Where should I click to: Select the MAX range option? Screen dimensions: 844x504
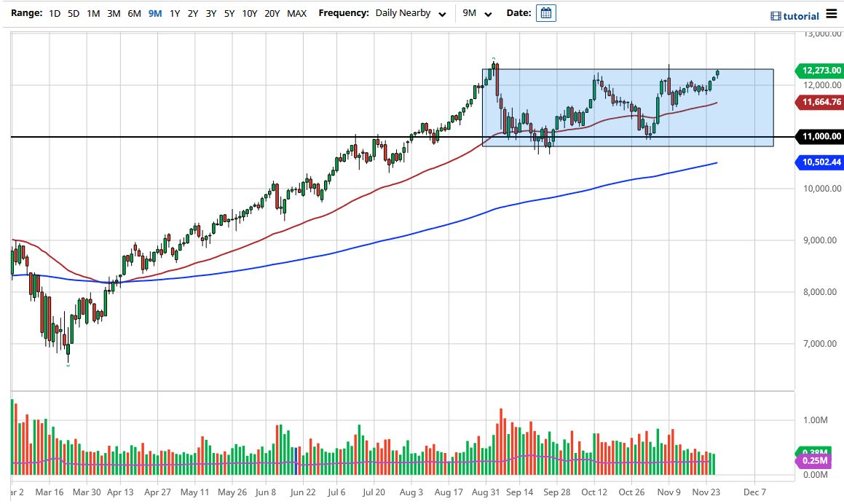[296, 12]
